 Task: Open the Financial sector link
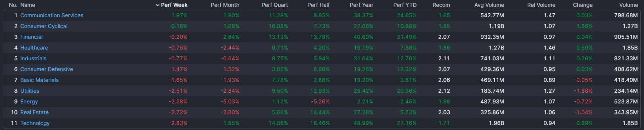[x=32, y=37]
